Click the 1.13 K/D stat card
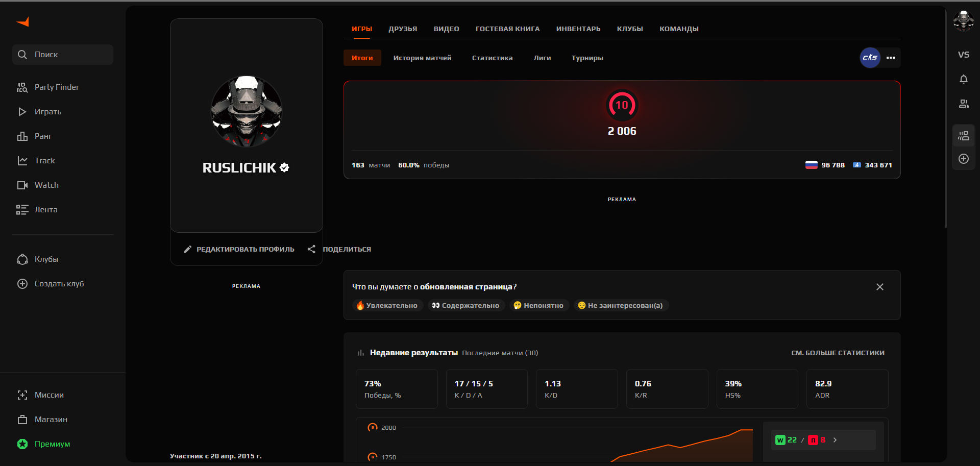Image resolution: width=980 pixels, height=466 pixels. click(x=577, y=389)
